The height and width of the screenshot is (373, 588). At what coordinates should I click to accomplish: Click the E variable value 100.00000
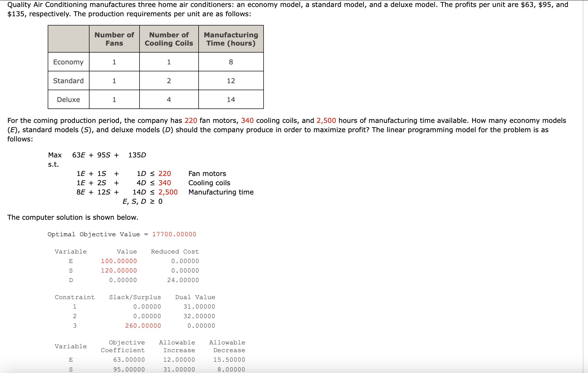click(119, 261)
